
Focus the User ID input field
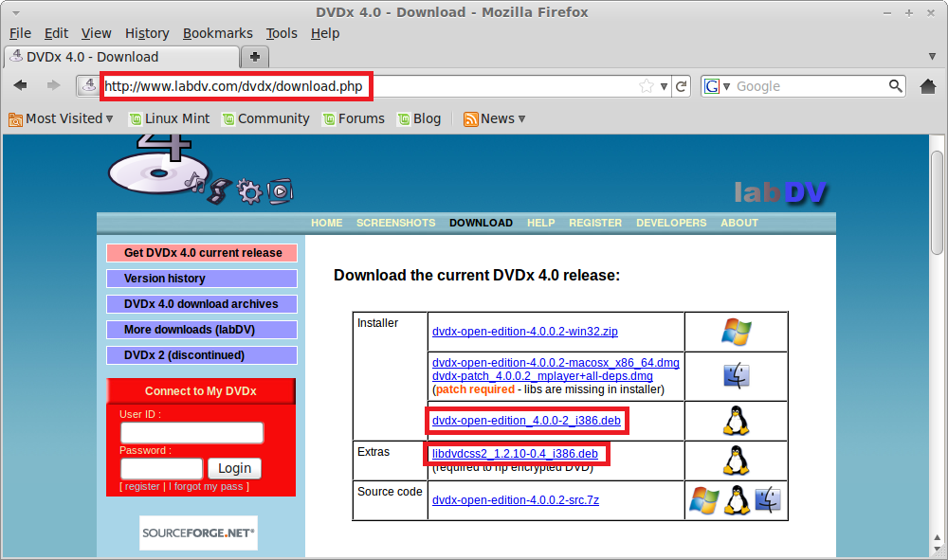click(192, 432)
